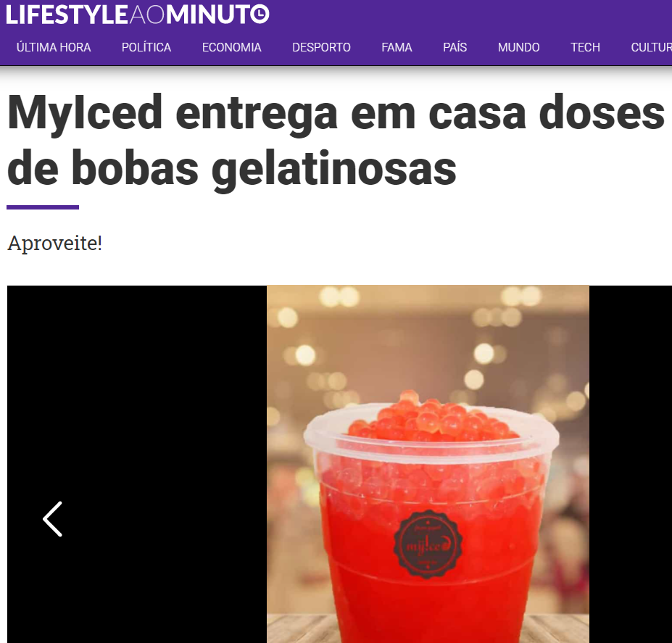This screenshot has height=643, width=672.
Task: Click the myiced seal on cup
Action: point(428,544)
